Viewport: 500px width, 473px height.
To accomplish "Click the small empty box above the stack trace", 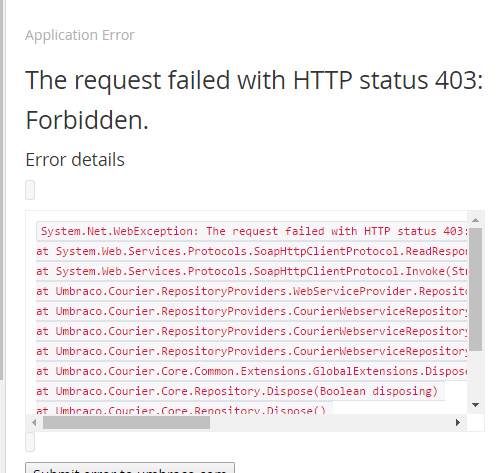I will coord(30,190).
